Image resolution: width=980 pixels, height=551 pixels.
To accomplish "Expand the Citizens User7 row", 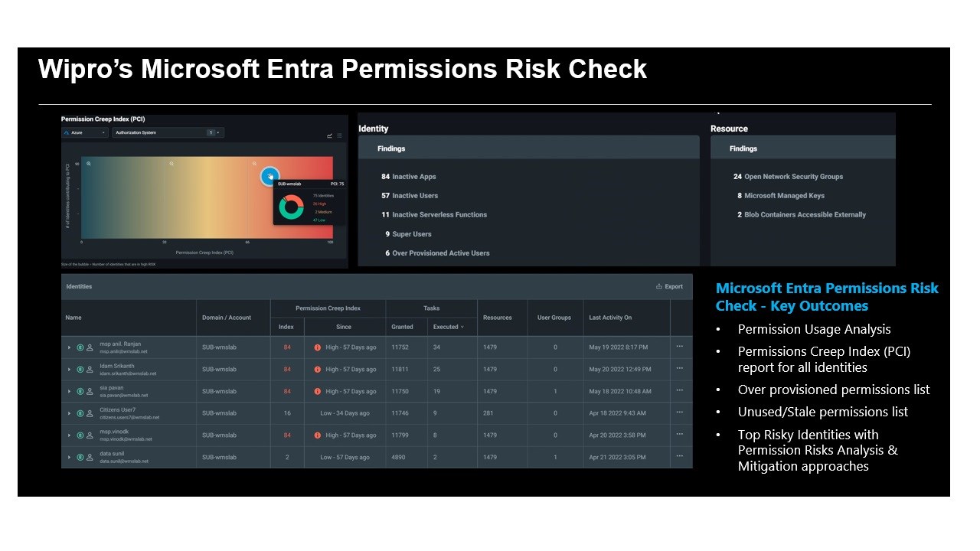I will 70,413.
